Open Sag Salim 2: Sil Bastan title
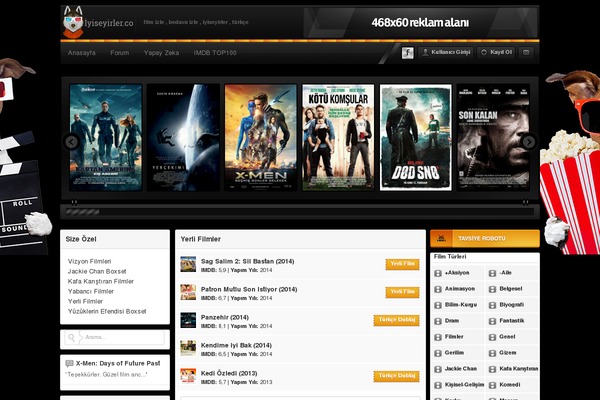The image size is (600, 400). click(x=248, y=261)
